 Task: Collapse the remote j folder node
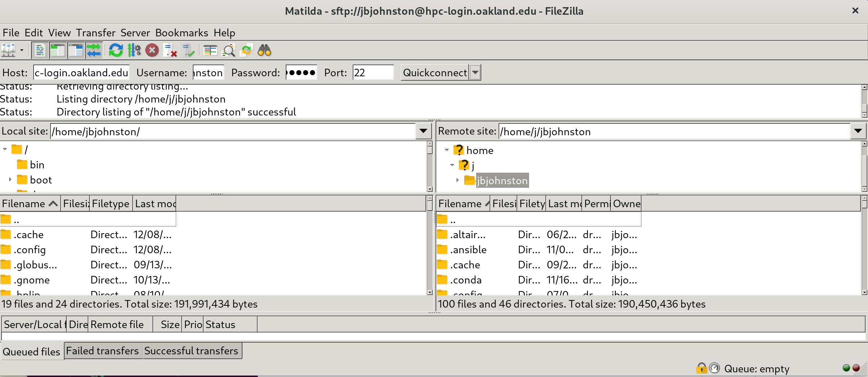coord(452,165)
